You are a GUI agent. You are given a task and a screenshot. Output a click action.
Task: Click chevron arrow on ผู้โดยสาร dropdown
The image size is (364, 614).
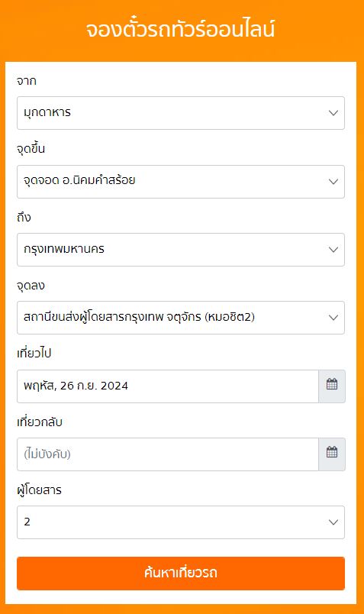[x=333, y=522]
